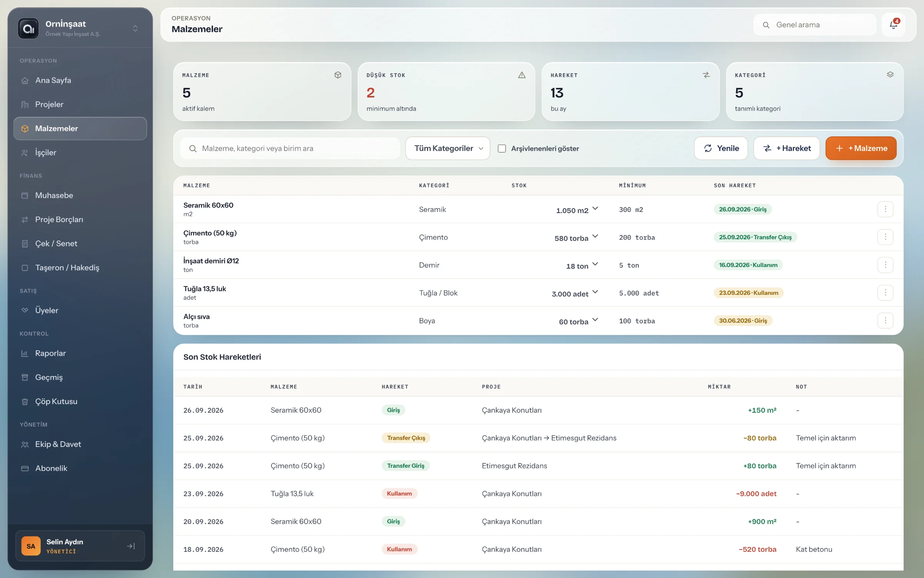Open Selin Aydın user profile card
This screenshot has width=924, height=578.
coord(80,546)
